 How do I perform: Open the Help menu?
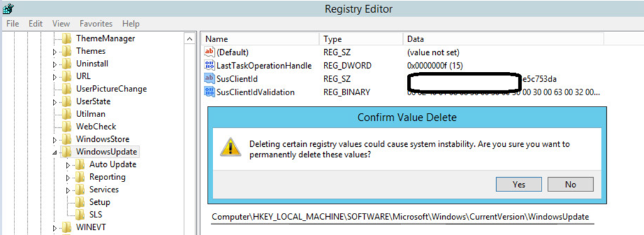point(131,23)
